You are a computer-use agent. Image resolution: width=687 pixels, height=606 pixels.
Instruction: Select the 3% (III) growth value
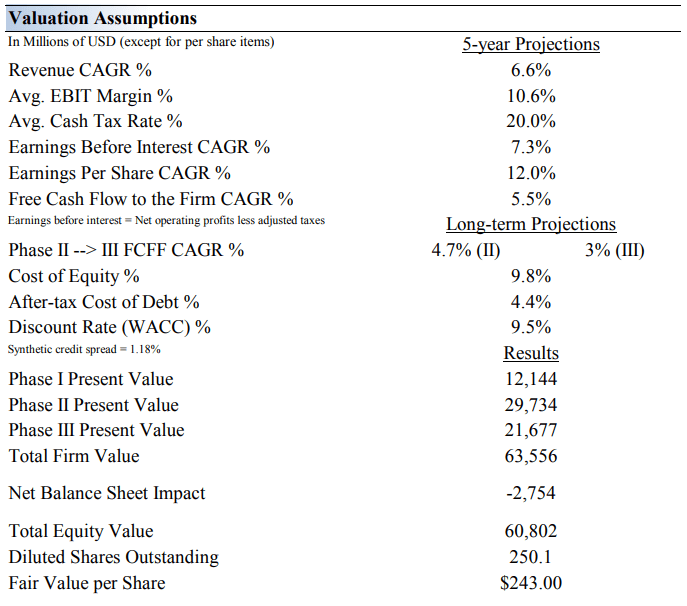(x=614, y=250)
